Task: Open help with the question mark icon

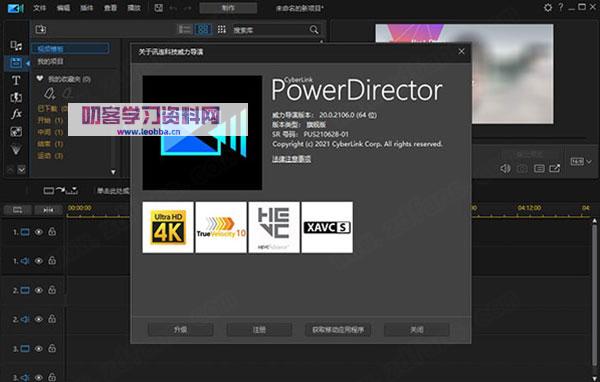Action: [561, 7]
